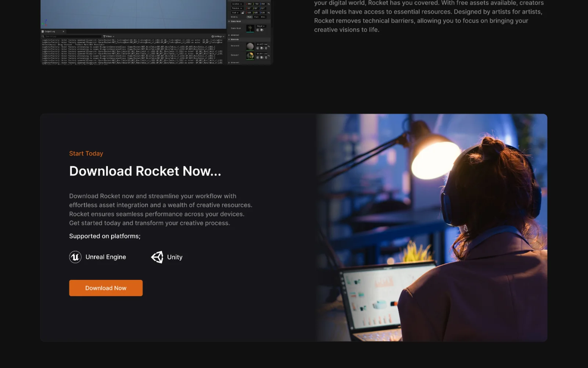Switch to the Output Log tab

(x=50, y=31)
